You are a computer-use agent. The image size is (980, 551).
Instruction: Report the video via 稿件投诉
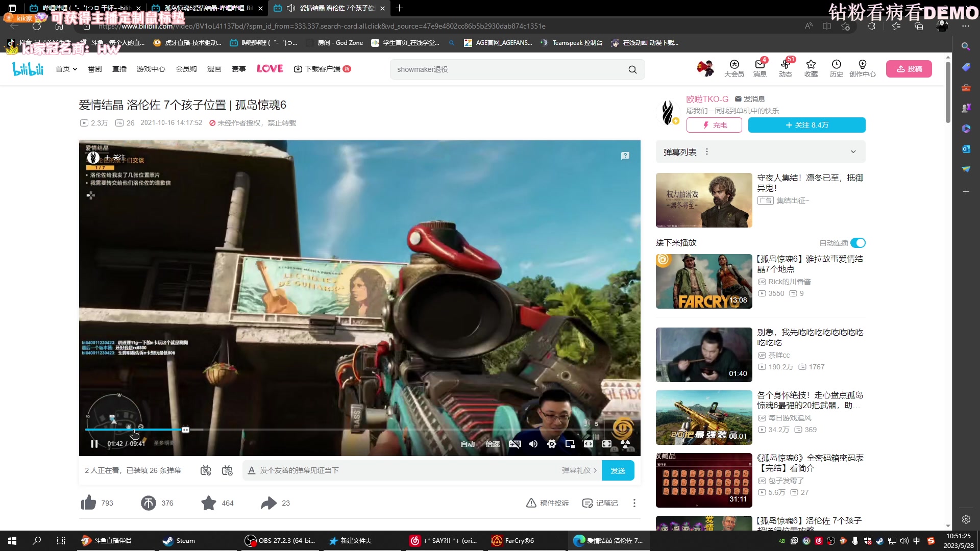[x=547, y=503]
